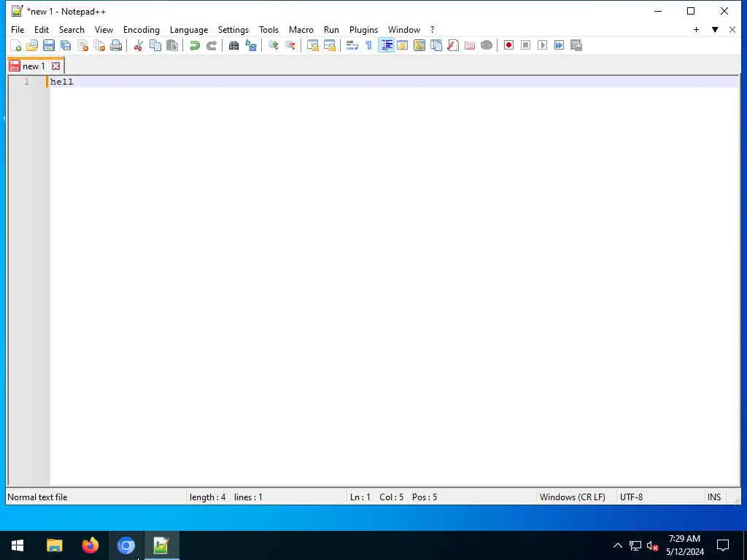This screenshot has height=560, width=747.
Task: Open the File menu
Action: (x=18, y=29)
